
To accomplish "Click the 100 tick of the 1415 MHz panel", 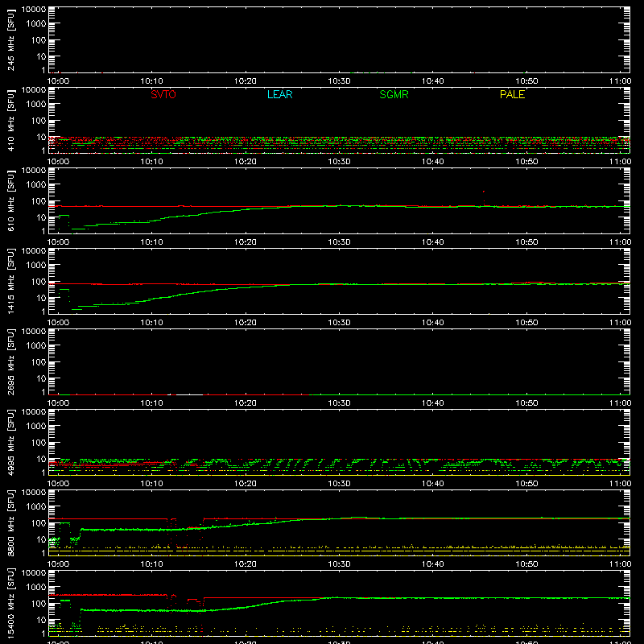I will 39,282.
